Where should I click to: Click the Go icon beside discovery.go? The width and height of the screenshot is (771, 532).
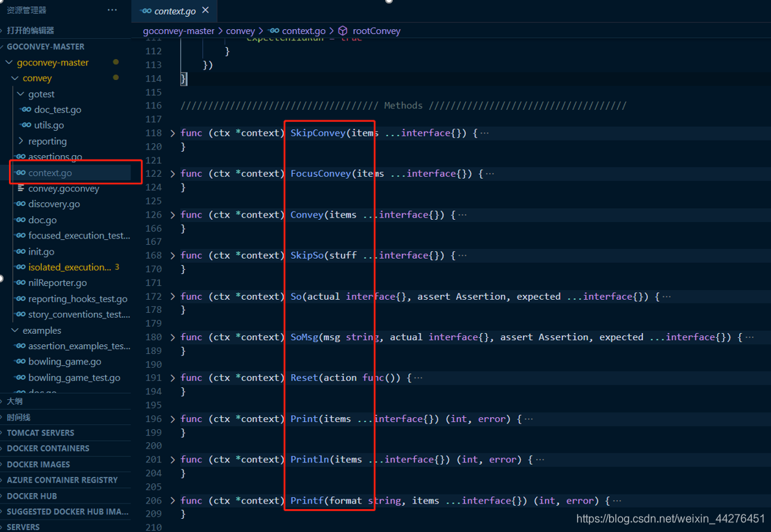pos(21,204)
